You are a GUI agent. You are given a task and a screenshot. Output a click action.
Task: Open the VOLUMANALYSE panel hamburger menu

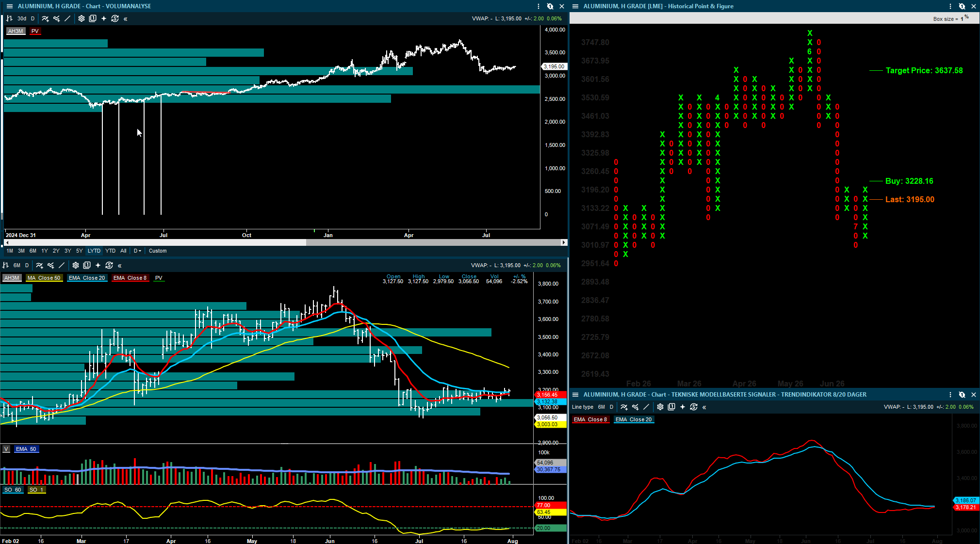click(9, 6)
